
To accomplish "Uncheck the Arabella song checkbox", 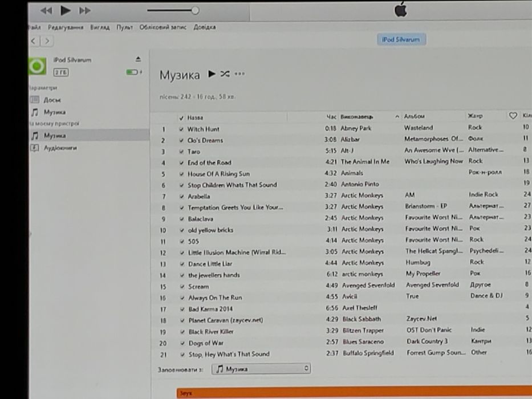I will tap(182, 197).
